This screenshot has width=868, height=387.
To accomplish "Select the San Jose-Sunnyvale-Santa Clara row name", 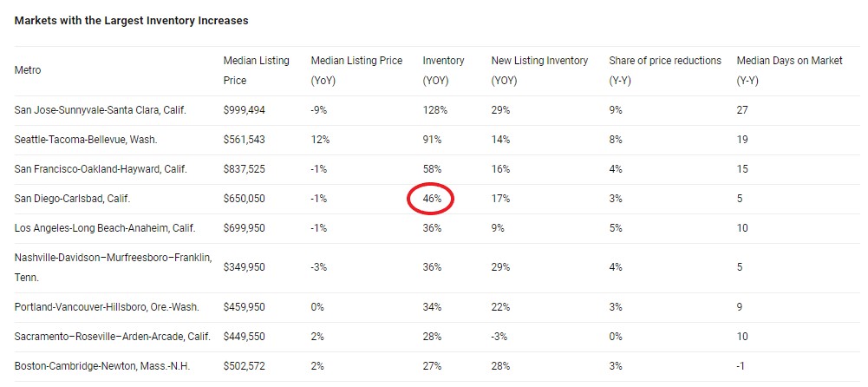I will tap(101, 109).
